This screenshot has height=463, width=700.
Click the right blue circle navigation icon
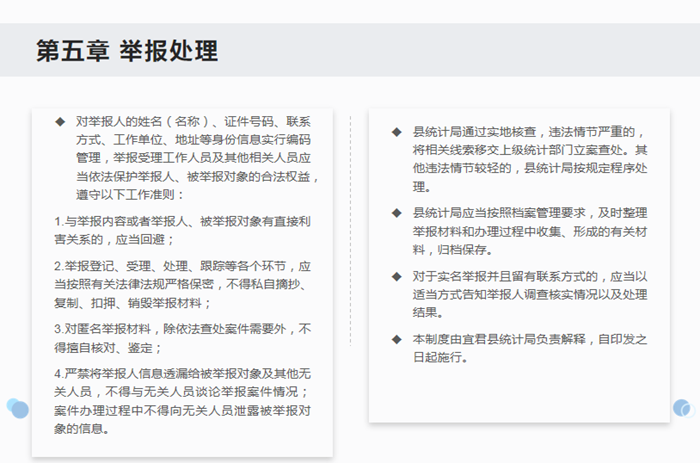point(683,408)
